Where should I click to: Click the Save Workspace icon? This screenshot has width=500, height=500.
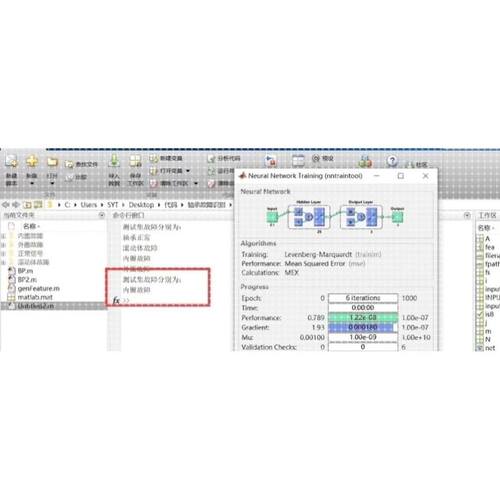[x=135, y=161]
